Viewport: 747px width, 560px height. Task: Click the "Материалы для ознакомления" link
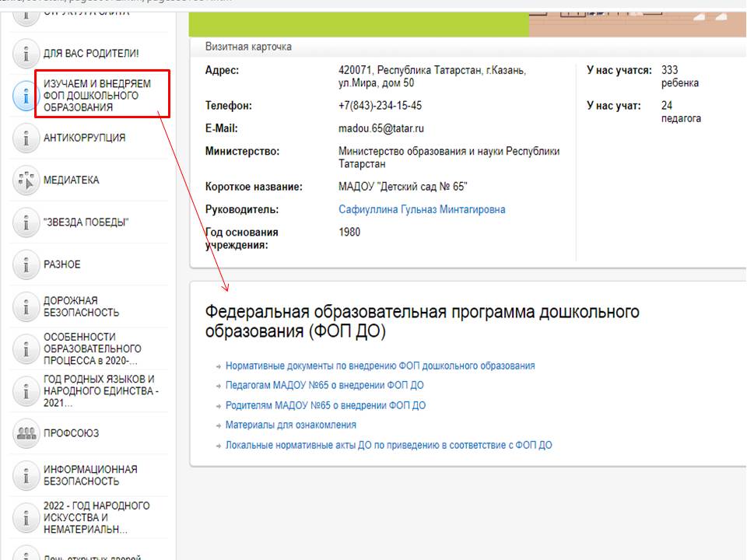point(290,425)
